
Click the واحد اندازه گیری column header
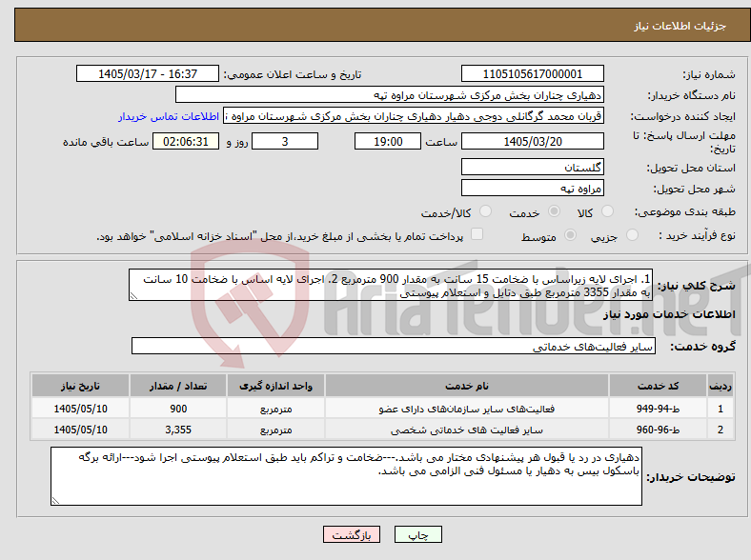[x=275, y=386]
